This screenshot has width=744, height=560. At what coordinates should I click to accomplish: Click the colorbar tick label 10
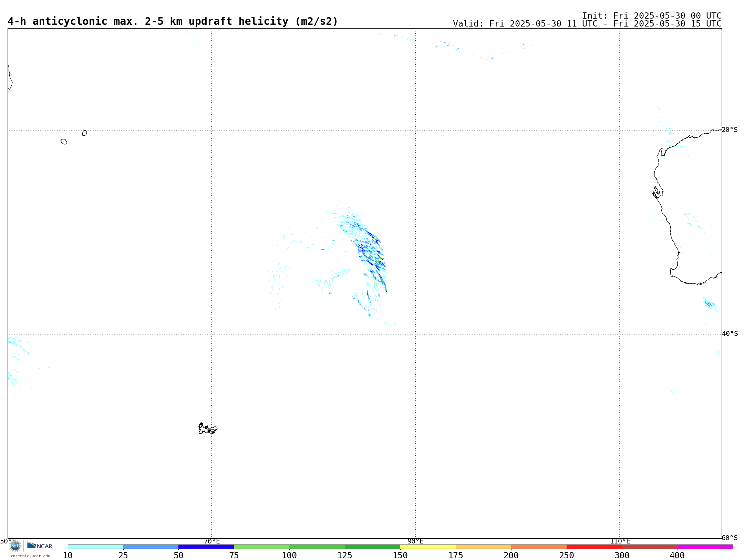pyautogui.click(x=68, y=556)
